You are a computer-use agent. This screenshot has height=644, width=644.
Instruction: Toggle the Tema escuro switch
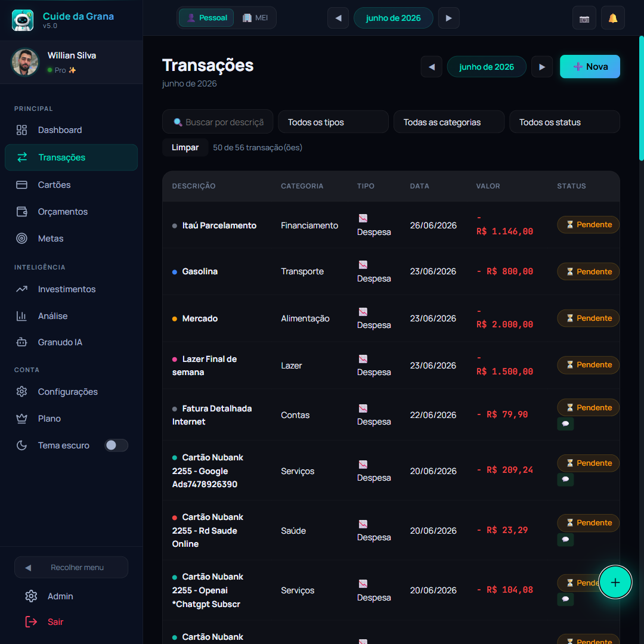point(116,445)
